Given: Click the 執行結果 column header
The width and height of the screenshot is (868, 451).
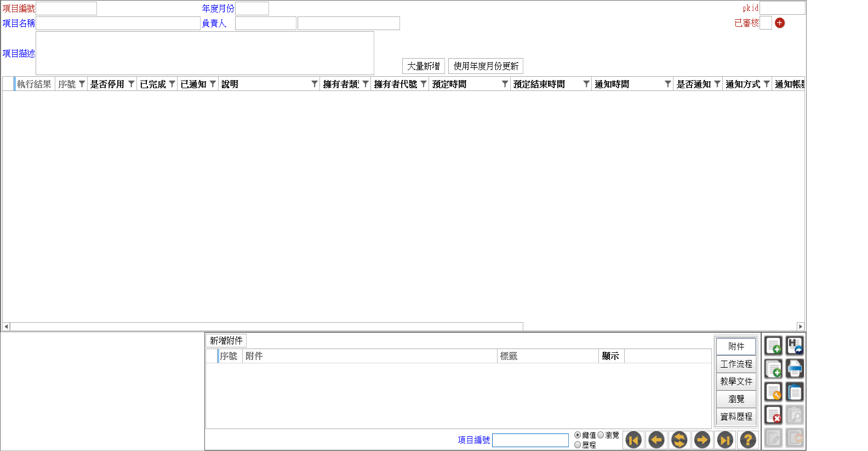Looking at the screenshot, I should [x=34, y=84].
